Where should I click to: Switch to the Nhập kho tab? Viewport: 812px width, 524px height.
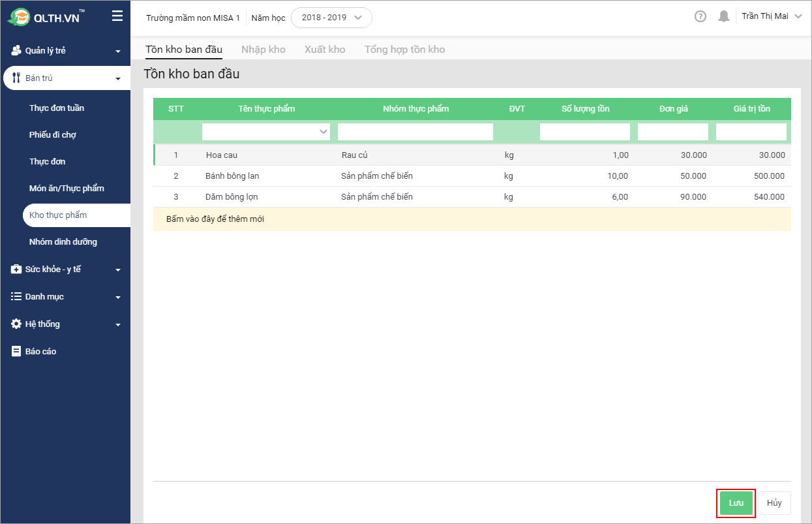(263, 49)
